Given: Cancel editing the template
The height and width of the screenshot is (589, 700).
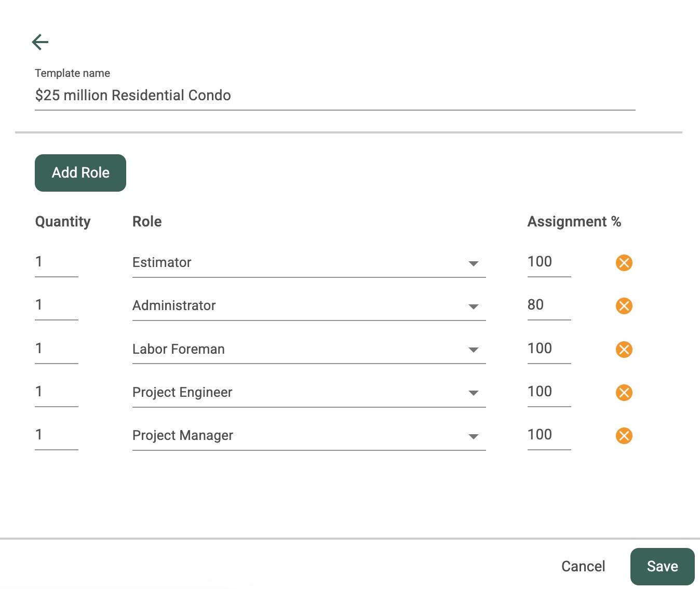Looking at the screenshot, I should pos(583,567).
